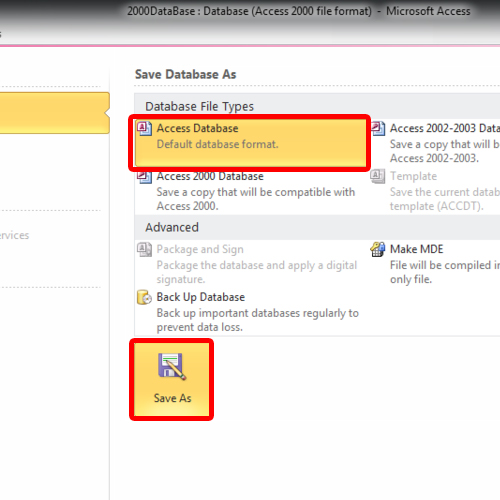Click the grayed Template file icon
The height and width of the screenshot is (500, 500).
[x=378, y=177]
